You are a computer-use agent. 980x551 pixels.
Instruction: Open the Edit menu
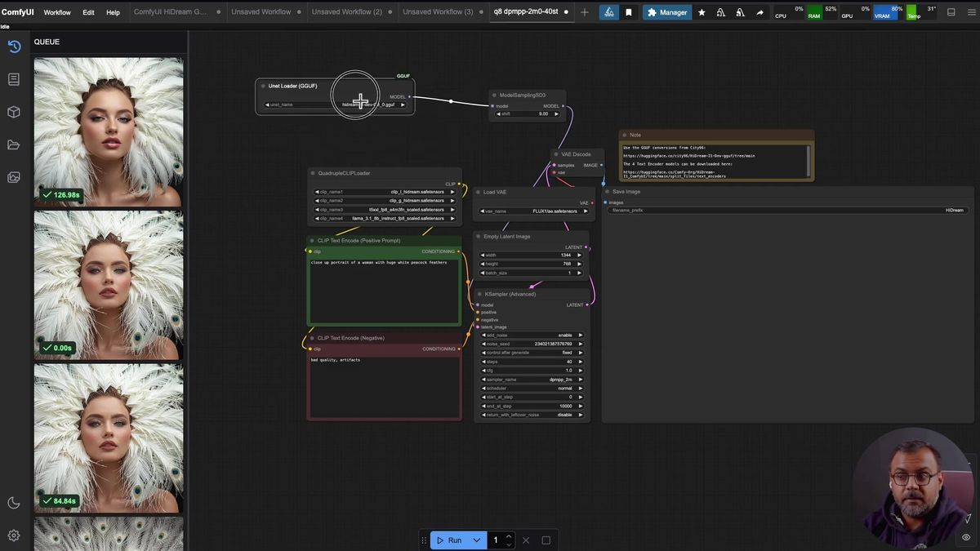(x=88, y=12)
